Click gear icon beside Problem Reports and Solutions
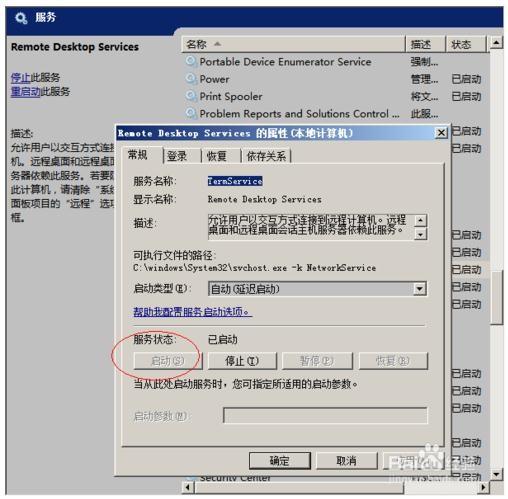 point(191,114)
